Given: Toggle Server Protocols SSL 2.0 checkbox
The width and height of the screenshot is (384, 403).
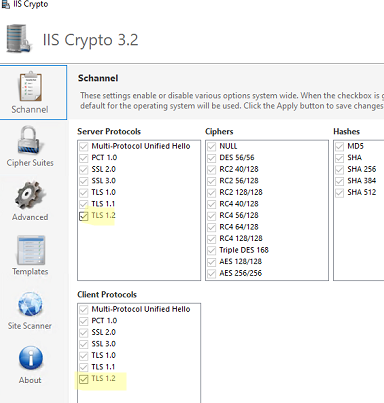Looking at the screenshot, I should (x=84, y=170).
